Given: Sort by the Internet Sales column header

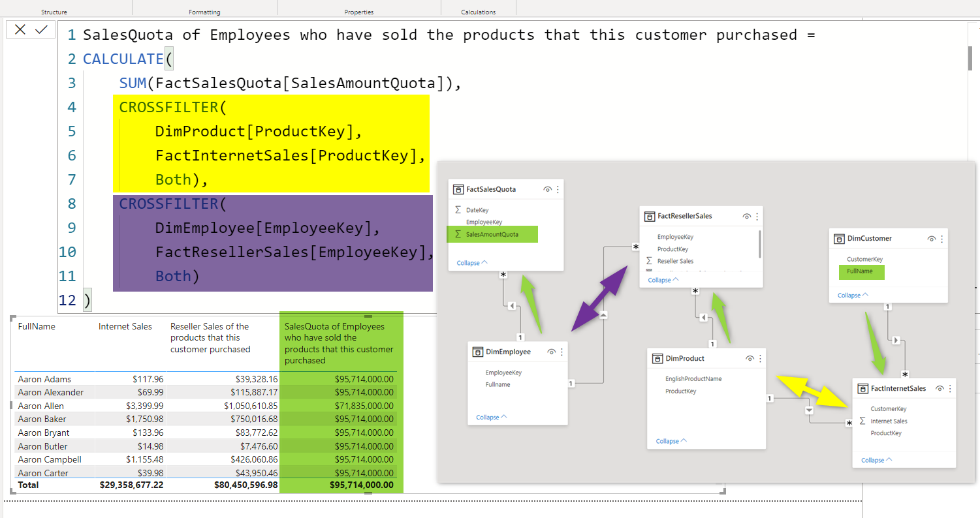Looking at the screenshot, I should coord(125,326).
